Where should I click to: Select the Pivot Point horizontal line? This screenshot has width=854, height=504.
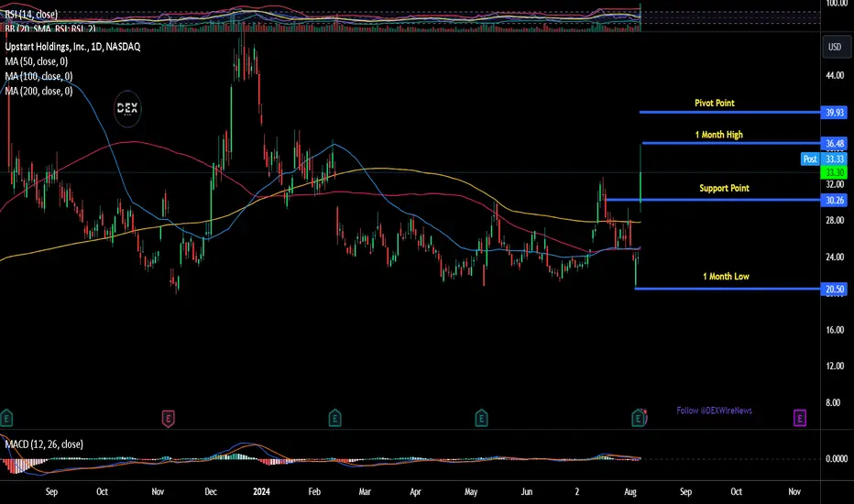point(729,112)
